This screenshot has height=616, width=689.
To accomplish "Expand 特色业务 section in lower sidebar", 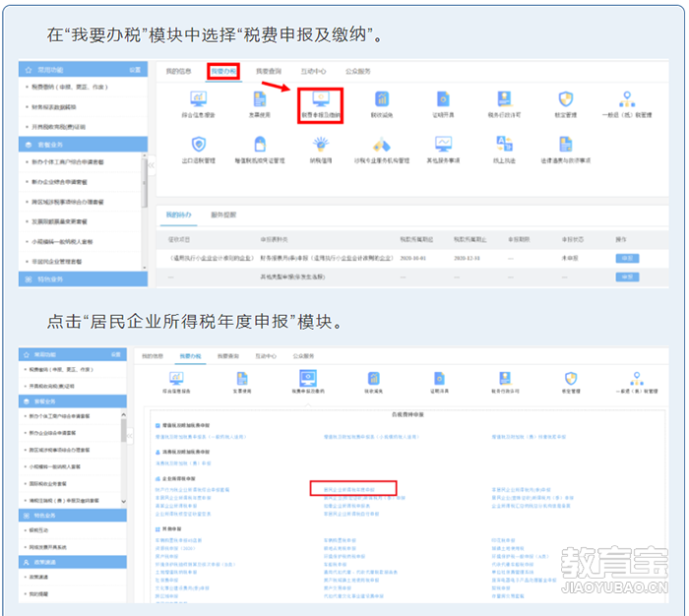I will pyautogui.click(x=73, y=515).
